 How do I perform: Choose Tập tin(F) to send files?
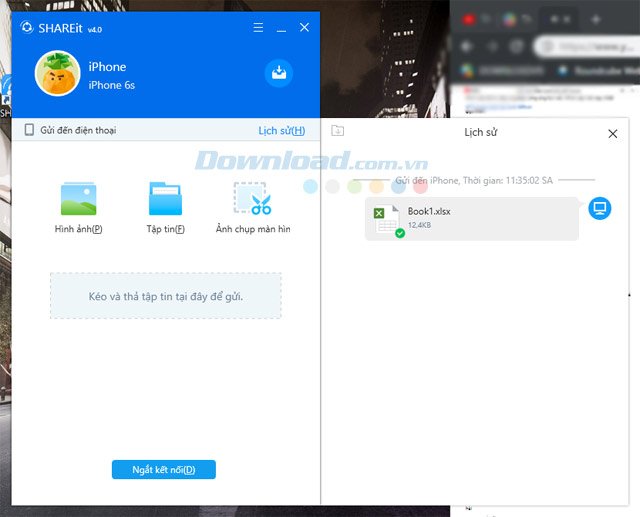click(165, 208)
